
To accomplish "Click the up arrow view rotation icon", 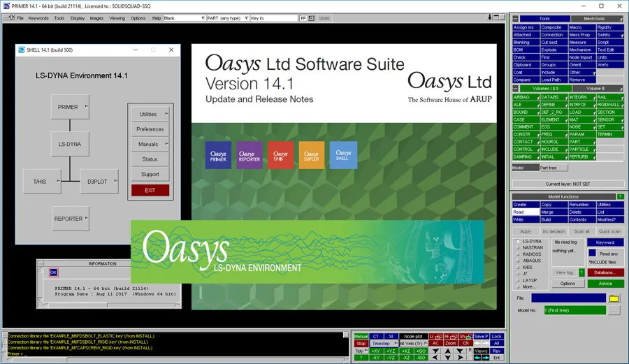I will (x=448, y=351).
